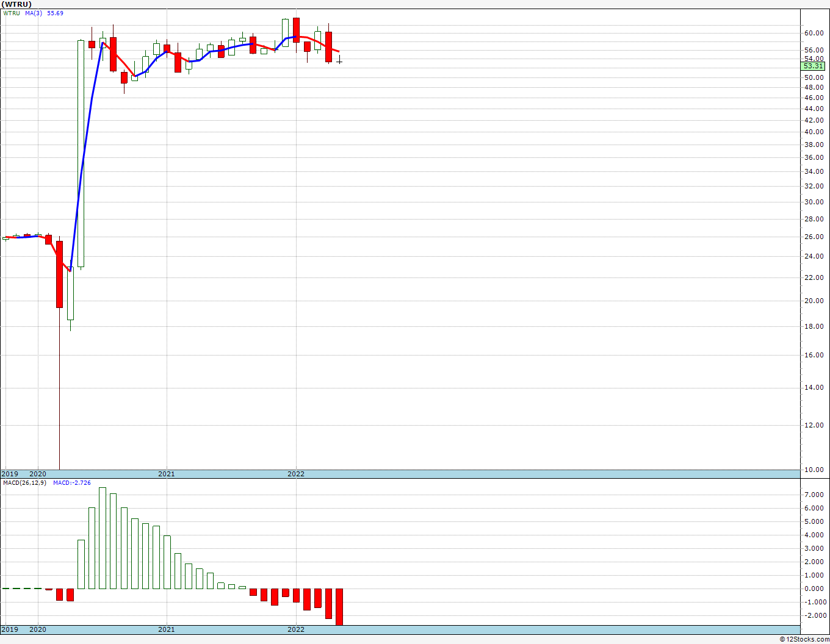Click the 5.000 MACD axis label

(814, 521)
